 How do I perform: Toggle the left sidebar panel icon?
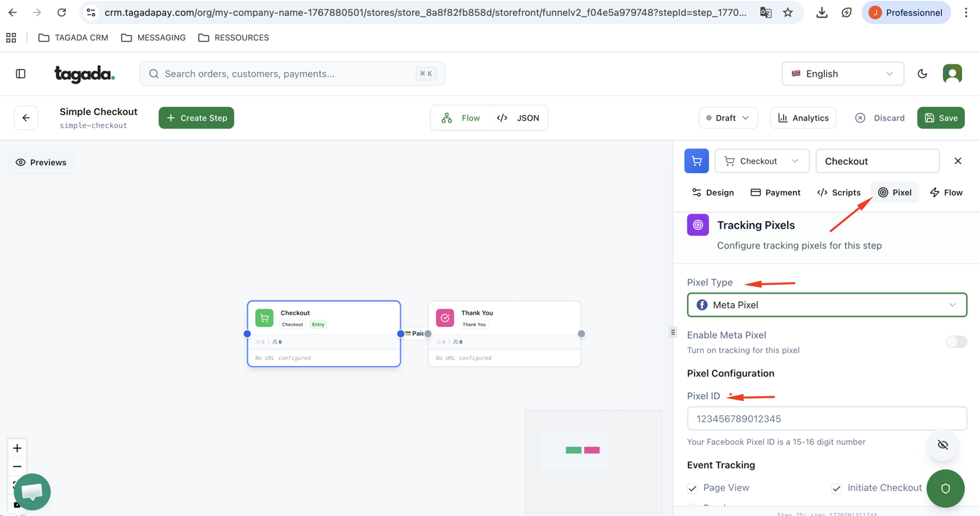tap(21, 74)
